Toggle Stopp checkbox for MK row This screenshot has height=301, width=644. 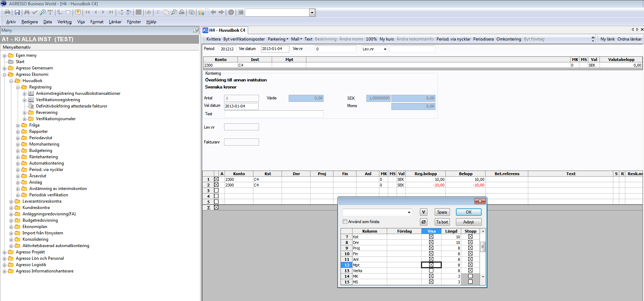[x=470, y=276]
